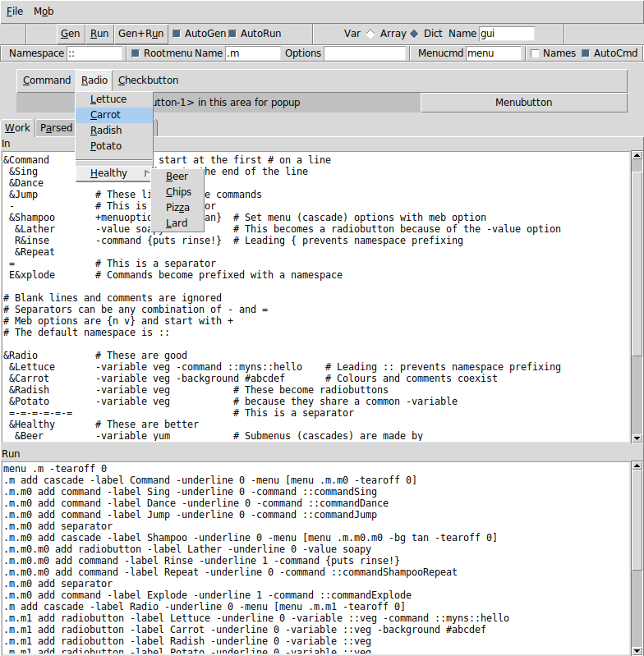Click the '&Radio' line in In pane
The image size is (644, 656).
point(95,356)
